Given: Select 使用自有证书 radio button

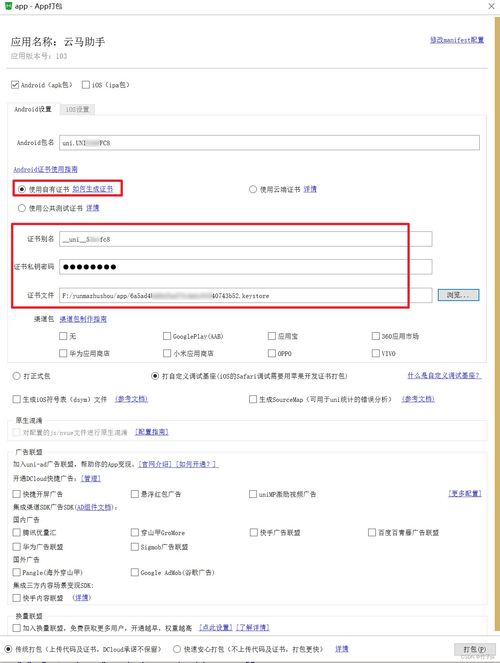Looking at the screenshot, I should (22, 189).
